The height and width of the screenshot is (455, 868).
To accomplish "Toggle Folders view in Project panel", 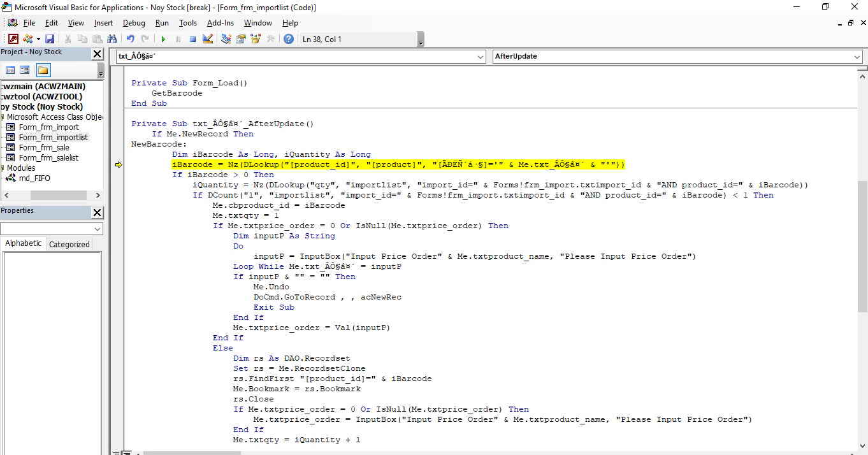I will [x=43, y=70].
